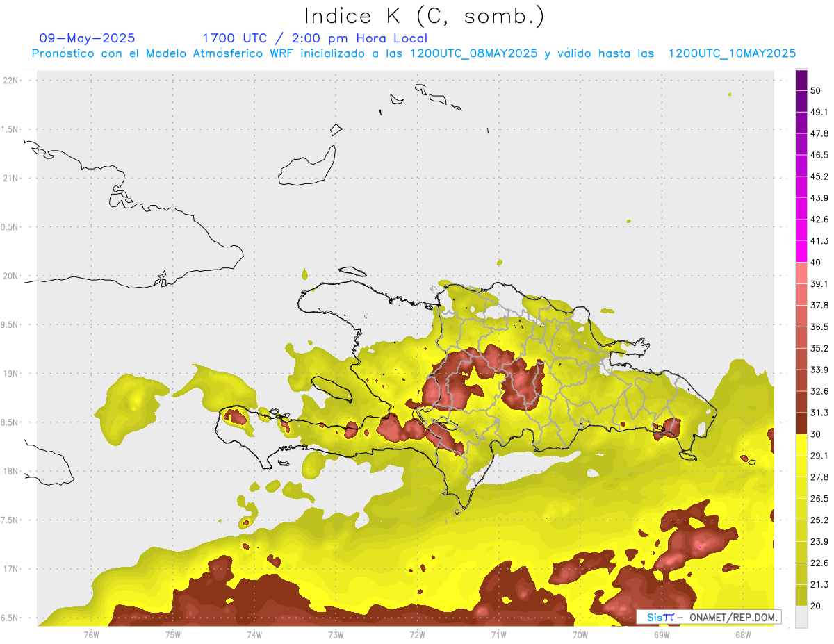Click the colorbar label "36.5"

[x=819, y=327]
